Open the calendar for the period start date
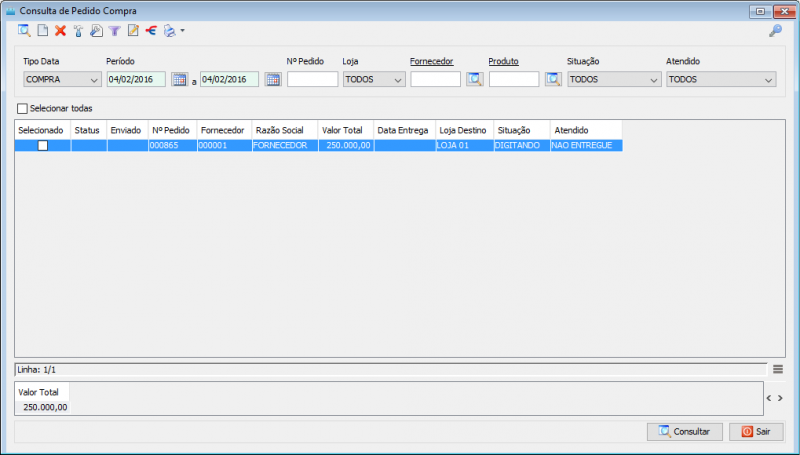800x455 pixels. 180,80
